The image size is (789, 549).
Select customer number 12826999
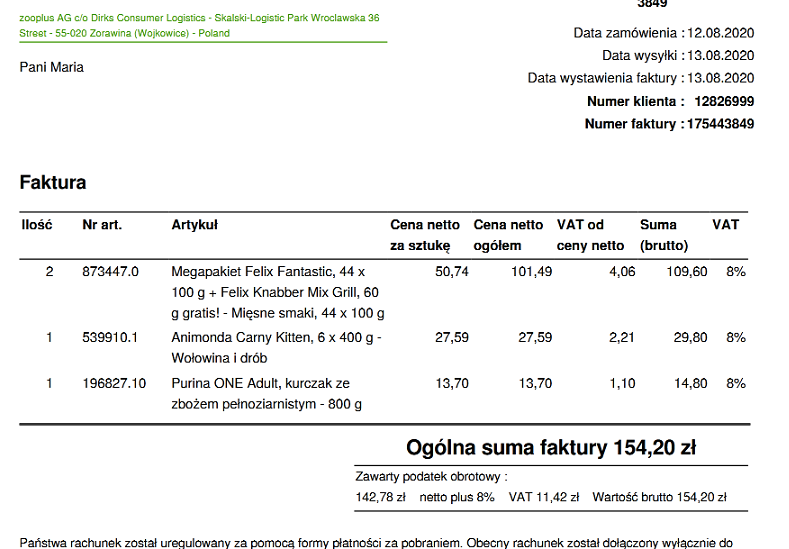click(724, 101)
